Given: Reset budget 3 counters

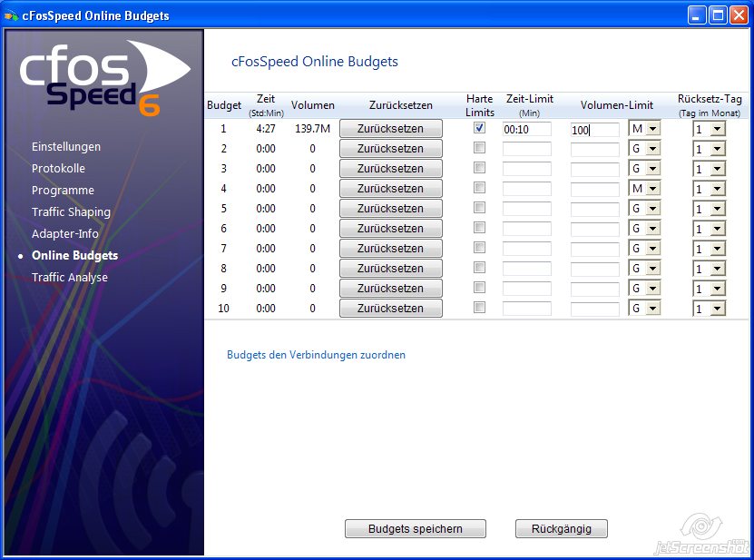Looking at the screenshot, I should [391, 169].
